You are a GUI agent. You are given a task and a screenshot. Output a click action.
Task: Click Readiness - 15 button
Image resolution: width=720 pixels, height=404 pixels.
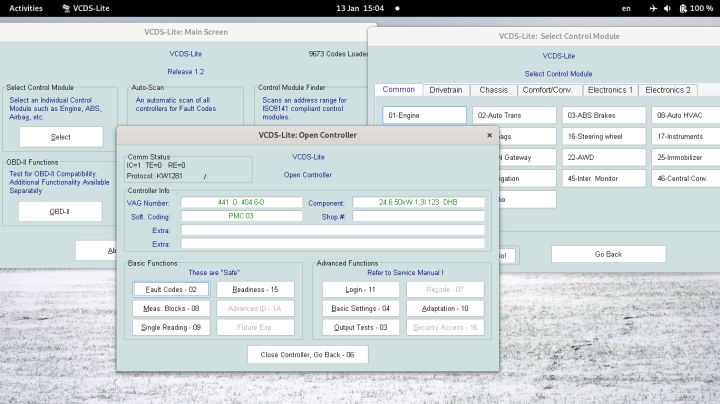[x=255, y=289]
